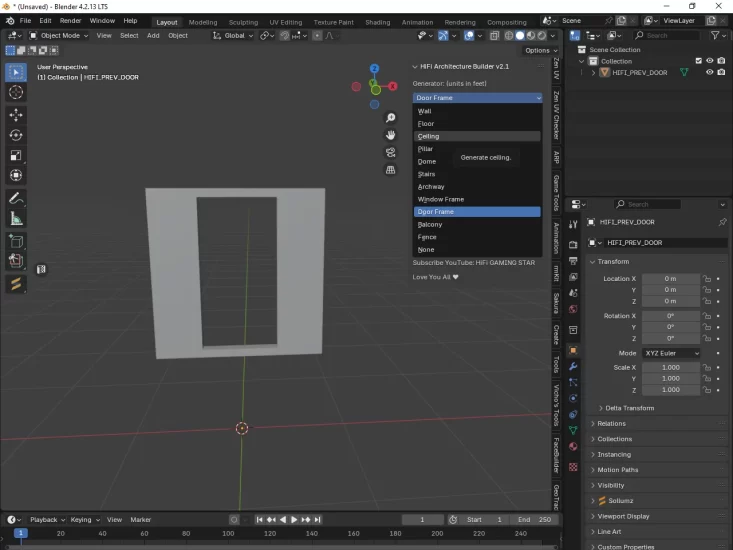Open the Object Mode dropdown

click(58, 36)
